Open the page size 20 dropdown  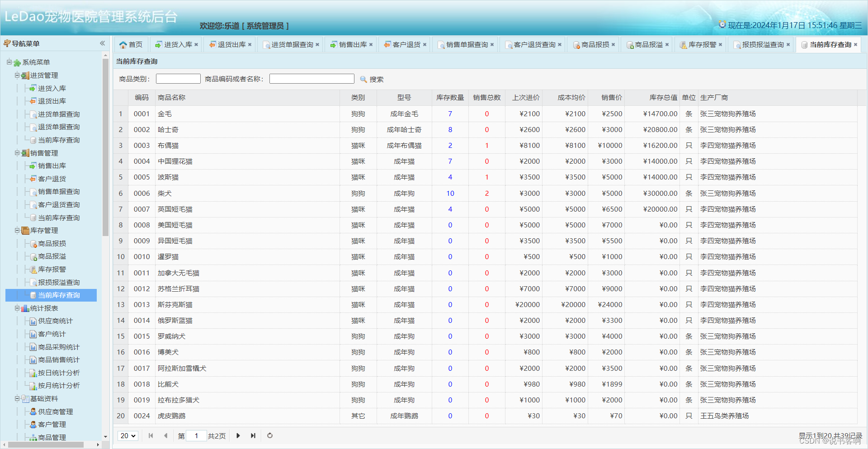tap(127, 436)
